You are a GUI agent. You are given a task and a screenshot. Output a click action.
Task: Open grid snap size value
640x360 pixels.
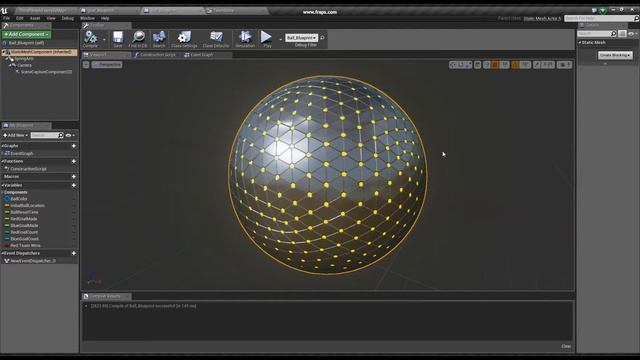504,64
